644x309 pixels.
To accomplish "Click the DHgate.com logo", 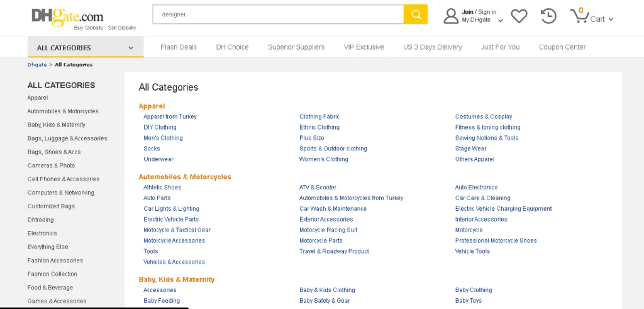I will [67, 17].
